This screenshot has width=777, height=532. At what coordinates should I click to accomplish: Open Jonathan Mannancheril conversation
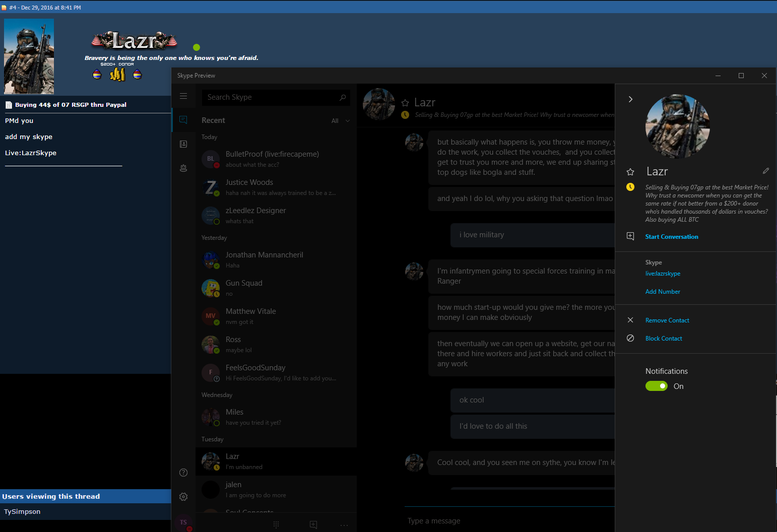(276, 260)
